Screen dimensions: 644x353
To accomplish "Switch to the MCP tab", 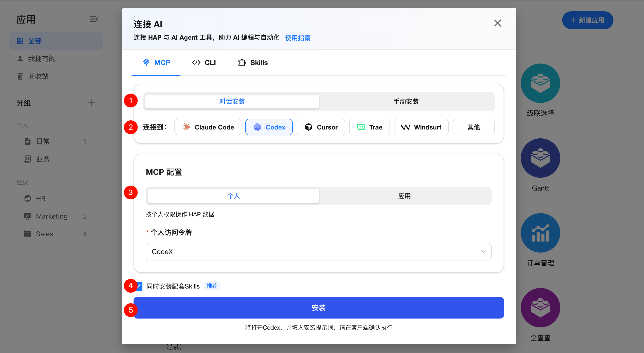I will (x=156, y=63).
